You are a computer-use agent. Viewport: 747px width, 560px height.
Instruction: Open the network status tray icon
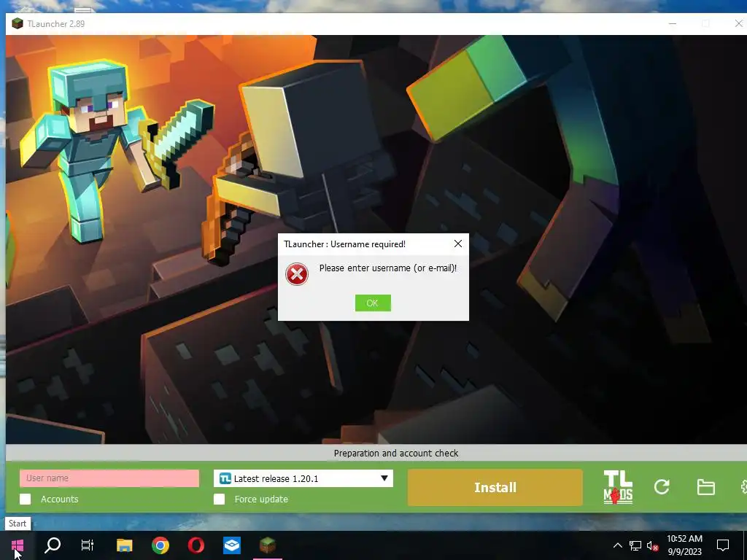click(x=635, y=545)
